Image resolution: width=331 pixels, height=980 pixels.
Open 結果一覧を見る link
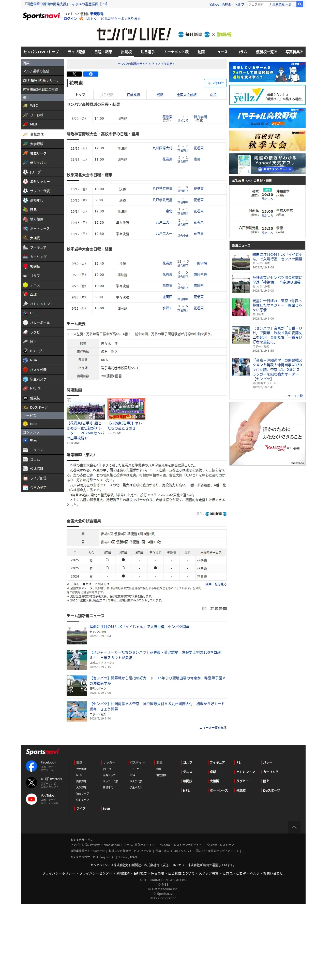[216, 584]
